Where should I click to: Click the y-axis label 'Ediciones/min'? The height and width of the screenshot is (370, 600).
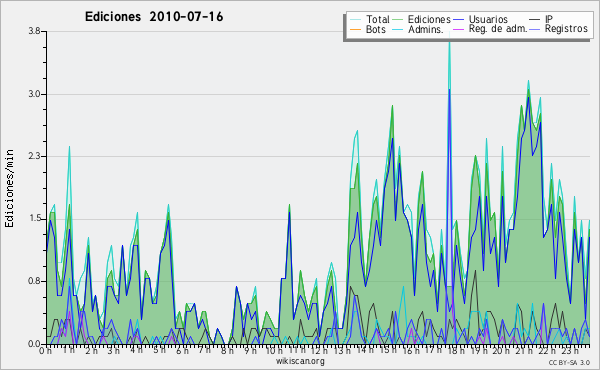click(x=9, y=188)
